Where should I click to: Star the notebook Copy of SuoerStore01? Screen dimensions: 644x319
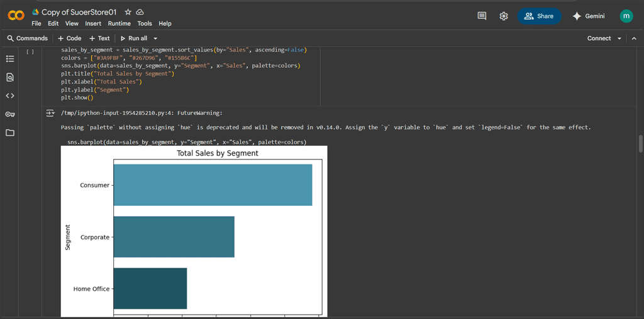click(x=128, y=12)
